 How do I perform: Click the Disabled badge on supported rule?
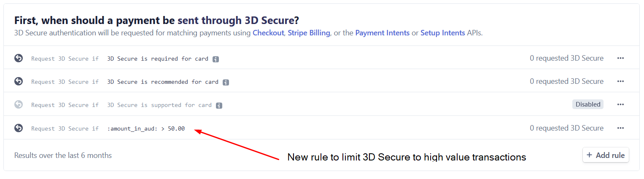(588, 104)
